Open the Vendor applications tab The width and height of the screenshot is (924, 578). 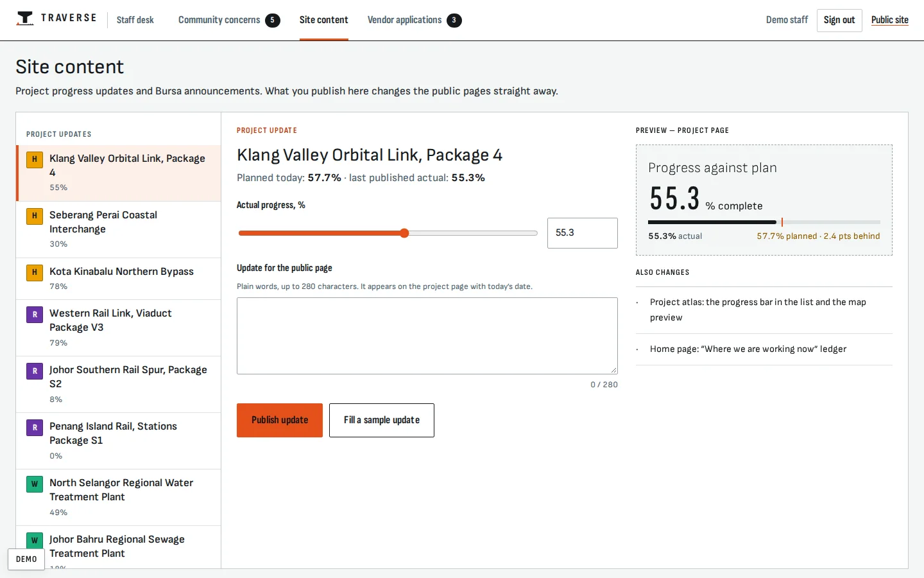(415, 20)
